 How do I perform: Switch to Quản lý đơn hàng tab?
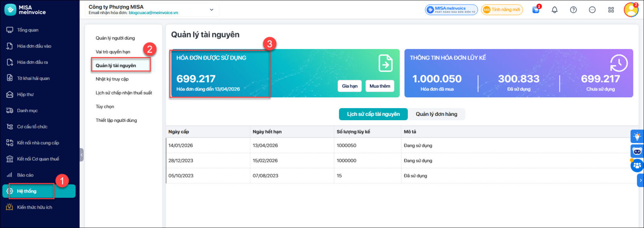436,114
